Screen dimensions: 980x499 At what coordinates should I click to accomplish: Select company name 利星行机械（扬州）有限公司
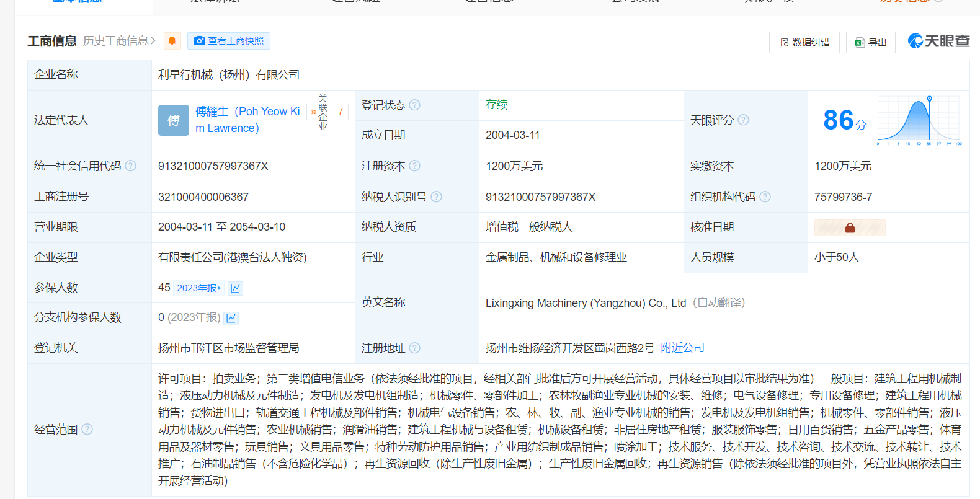click(229, 75)
